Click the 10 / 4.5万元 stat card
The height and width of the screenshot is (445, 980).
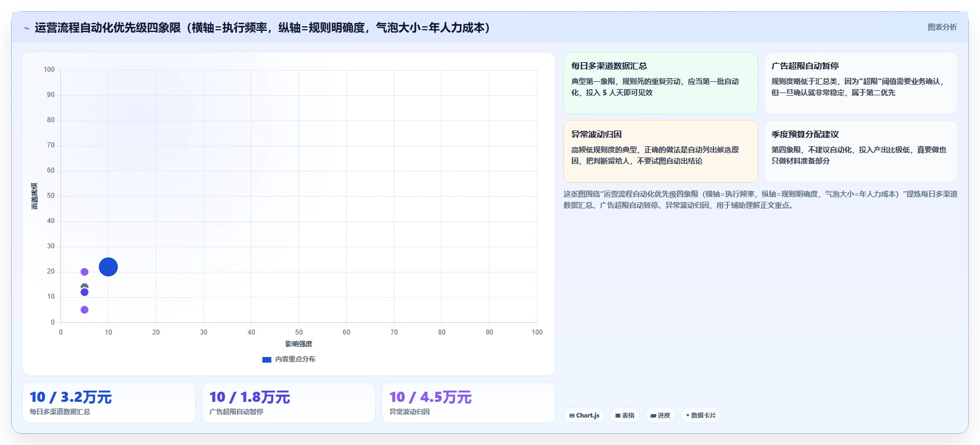tap(468, 402)
